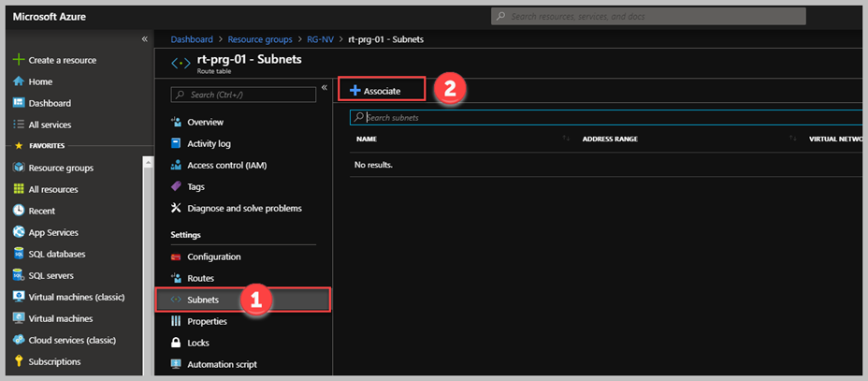868x381 pixels.
Task: Click the FAVORITES star icon
Action: [19, 146]
